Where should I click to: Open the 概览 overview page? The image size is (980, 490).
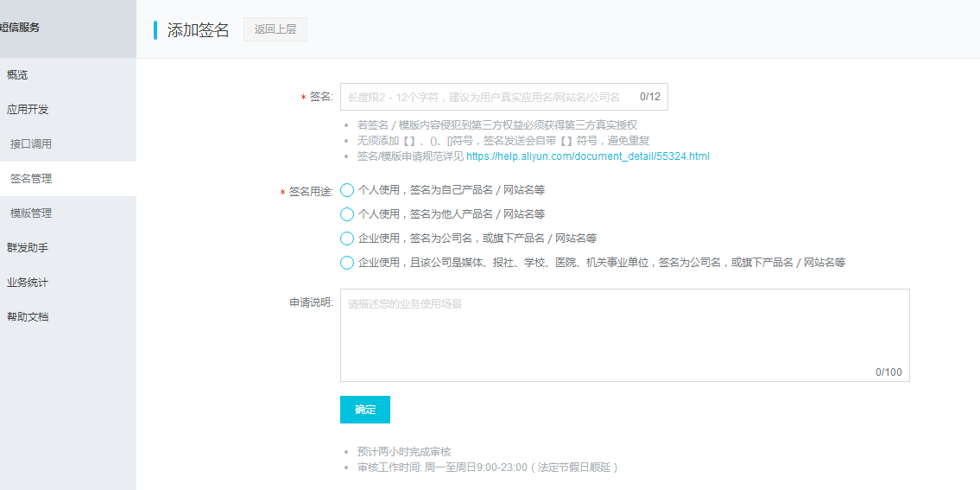(x=17, y=75)
